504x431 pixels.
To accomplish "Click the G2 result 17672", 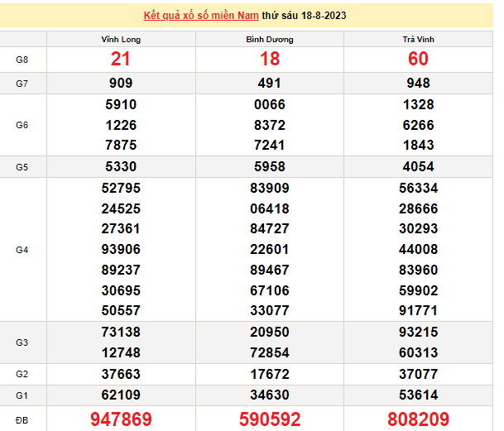I will 270,374.
